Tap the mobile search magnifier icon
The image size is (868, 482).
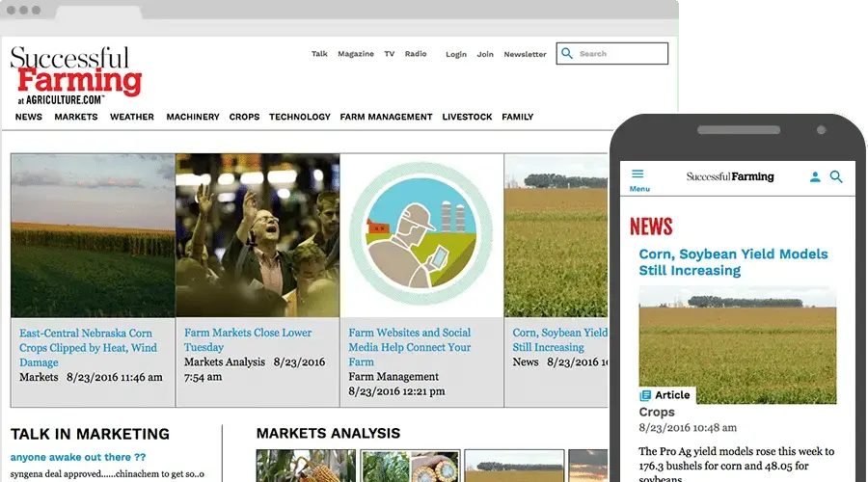pyautogui.click(x=836, y=177)
